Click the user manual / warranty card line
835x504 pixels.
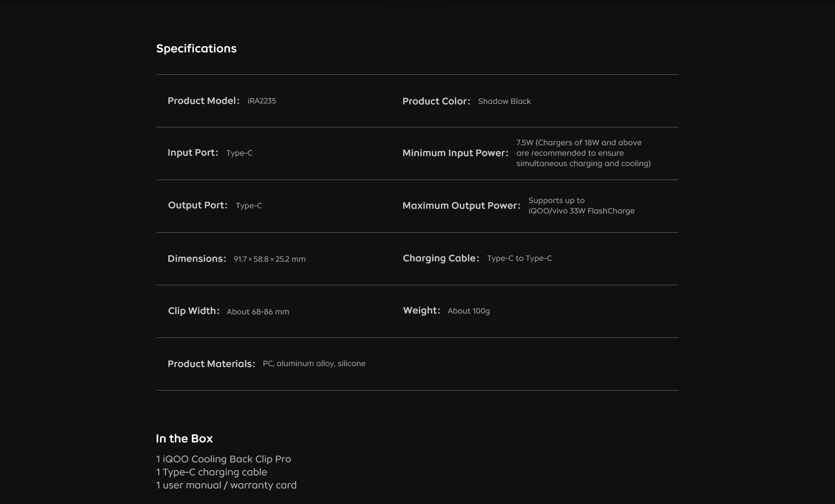pyautogui.click(x=226, y=485)
